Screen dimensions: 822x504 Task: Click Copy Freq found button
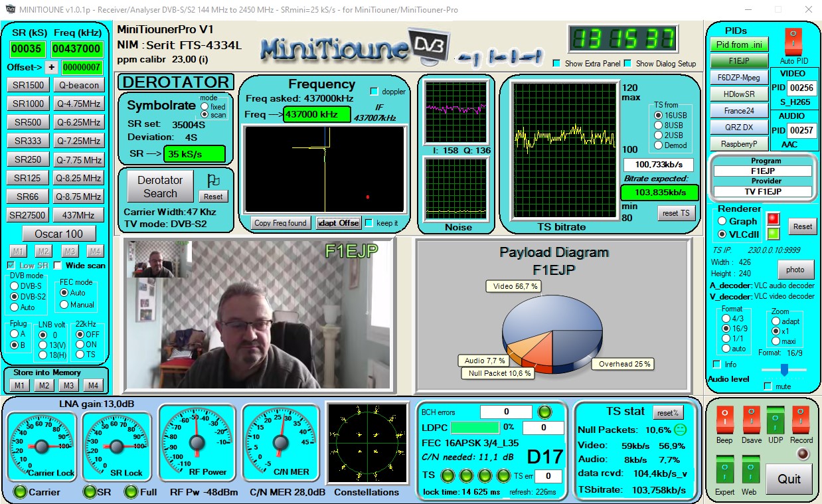pyautogui.click(x=280, y=223)
